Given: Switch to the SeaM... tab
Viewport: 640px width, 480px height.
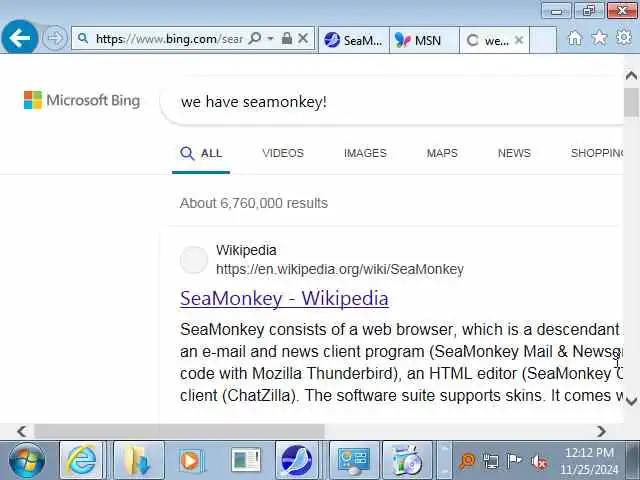Looking at the screenshot, I should (353, 40).
